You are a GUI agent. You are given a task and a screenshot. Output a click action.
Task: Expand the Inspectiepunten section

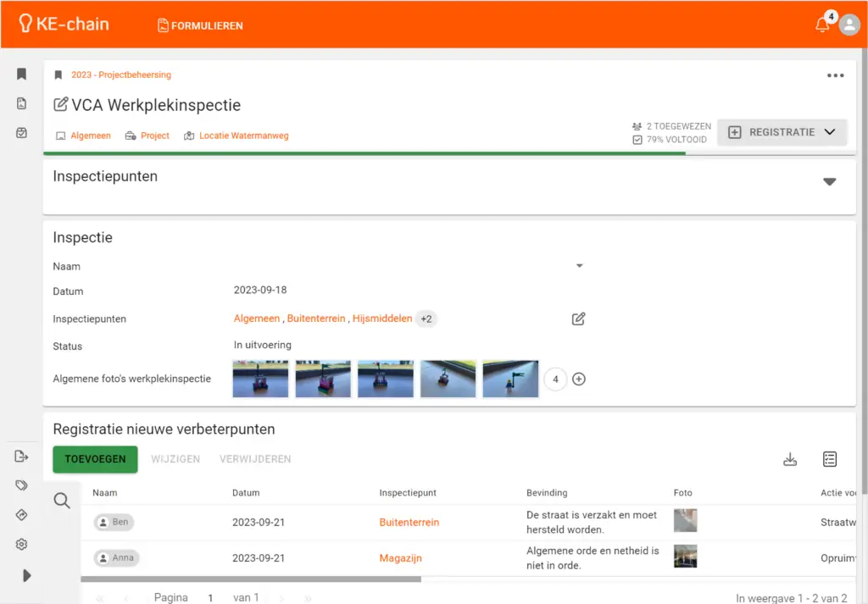tap(829, 181)
